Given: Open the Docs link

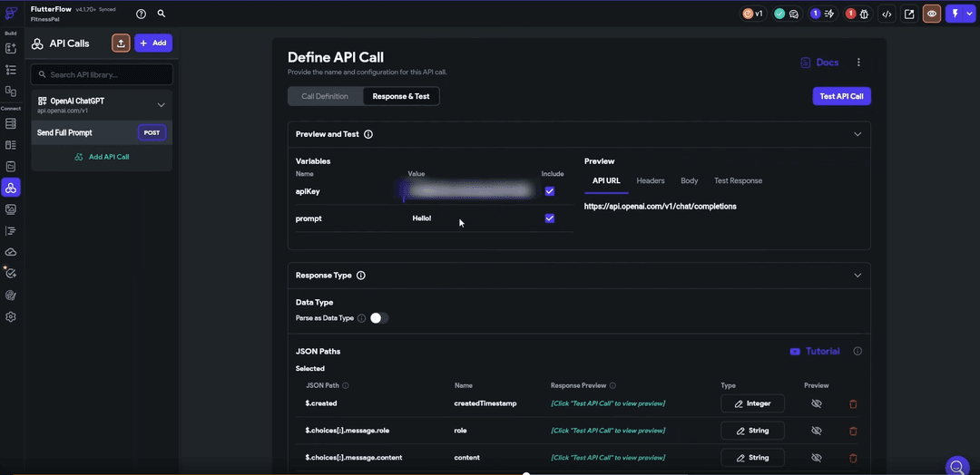Looking at the screenshot, I should click(x=819, y=63).
